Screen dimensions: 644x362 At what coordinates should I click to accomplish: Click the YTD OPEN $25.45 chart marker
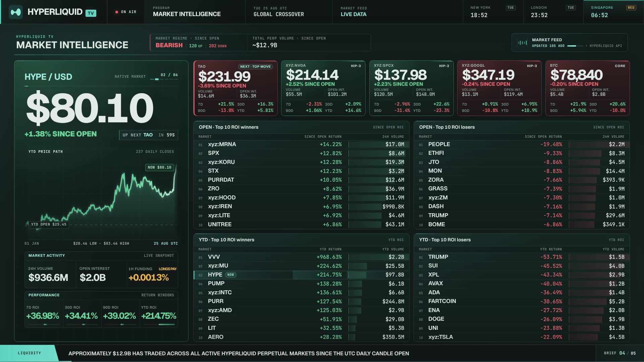(49, 225)
